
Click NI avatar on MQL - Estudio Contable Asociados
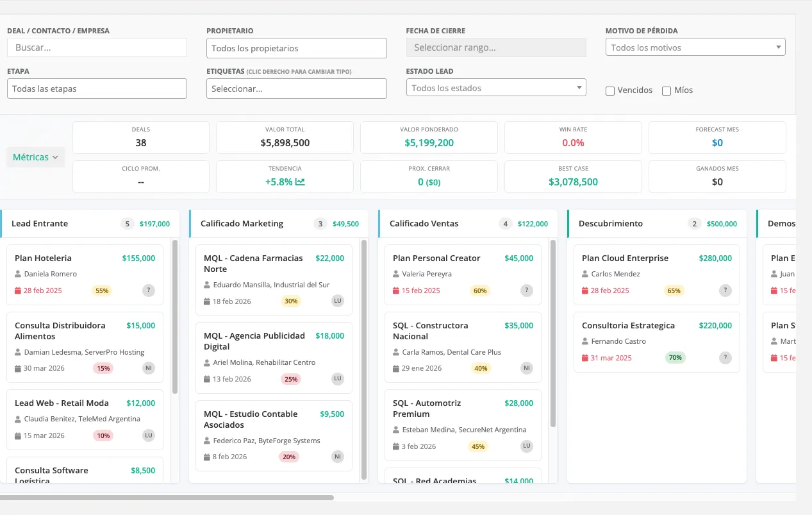point(338,457)
